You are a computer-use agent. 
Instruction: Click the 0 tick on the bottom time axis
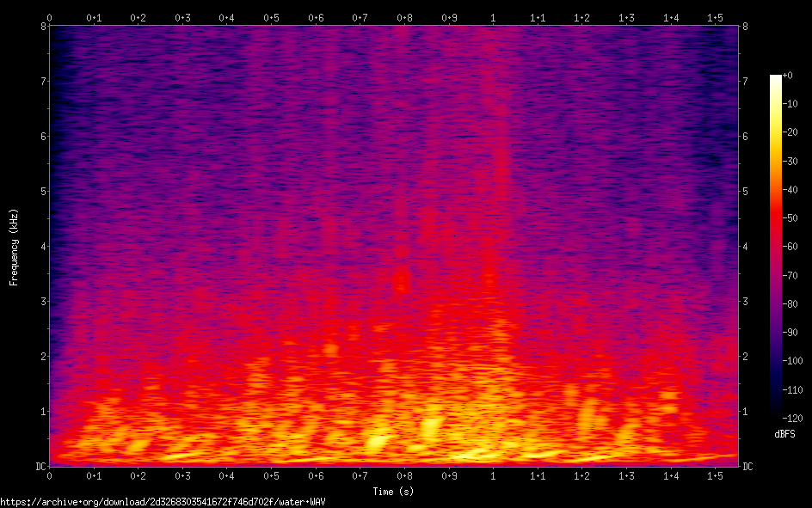coord(49,475)
